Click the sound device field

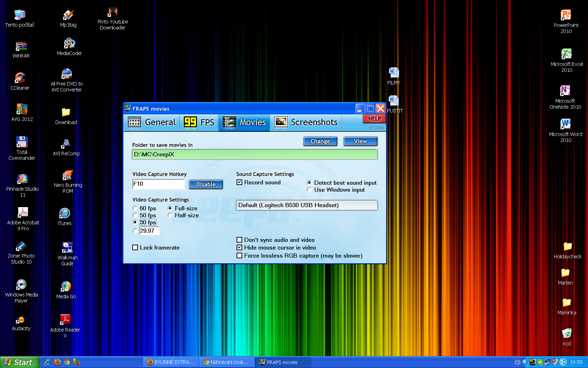click(x=307, y=205)
